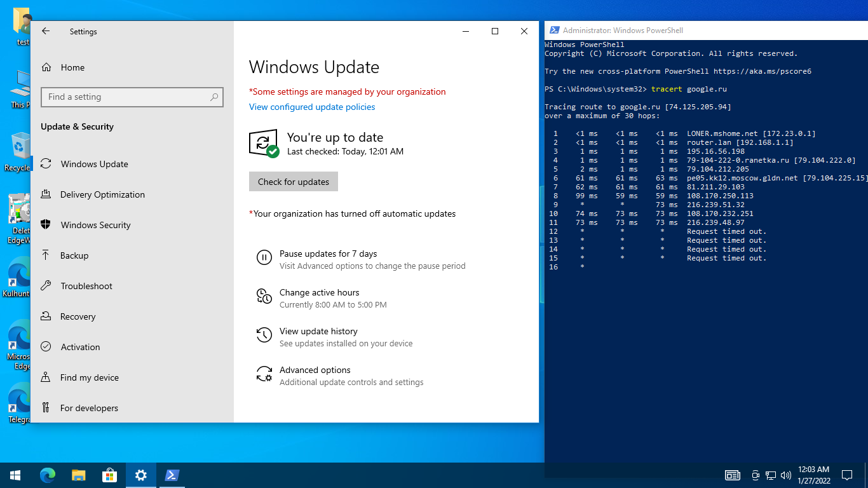The height and width of the screenshot is (488, 868).
Task: Launch Microsoft Edge from taskbar
Action: (48, 475)
